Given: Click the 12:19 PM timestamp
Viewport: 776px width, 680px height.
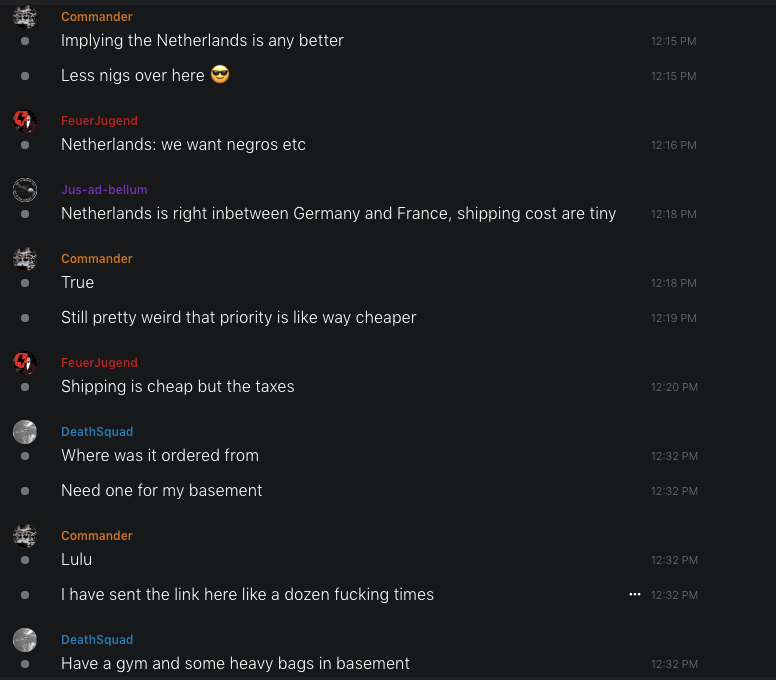Looking at the screenshot, I should coord(674,318).
